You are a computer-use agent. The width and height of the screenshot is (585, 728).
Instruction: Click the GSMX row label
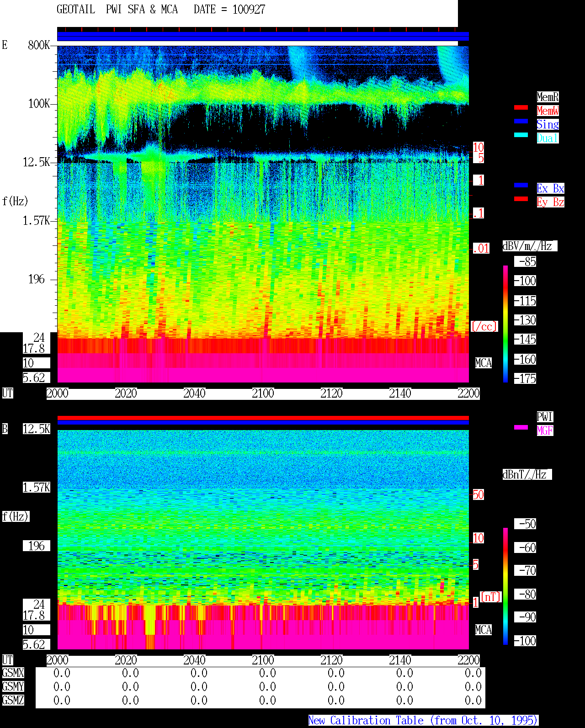pos(13,673)
